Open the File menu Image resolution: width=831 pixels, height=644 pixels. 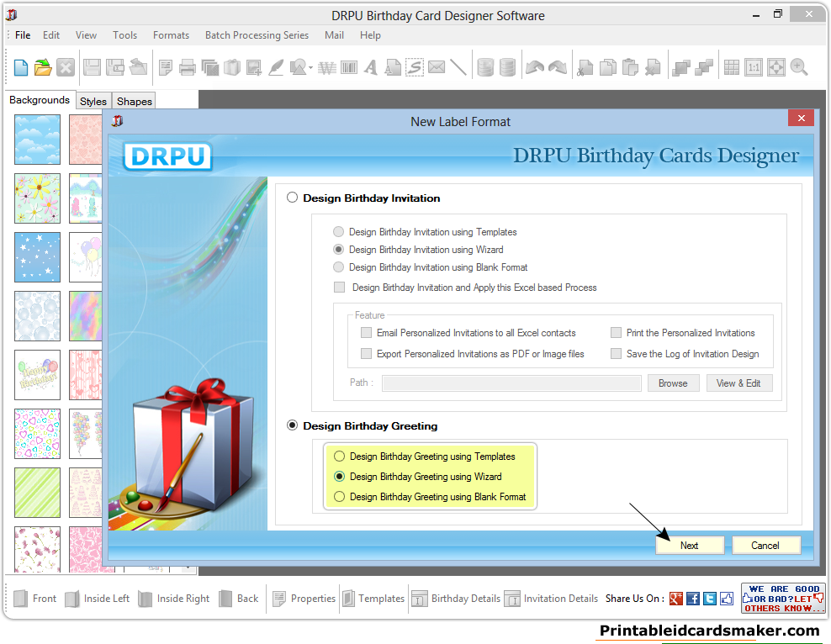tap(23, 35)
